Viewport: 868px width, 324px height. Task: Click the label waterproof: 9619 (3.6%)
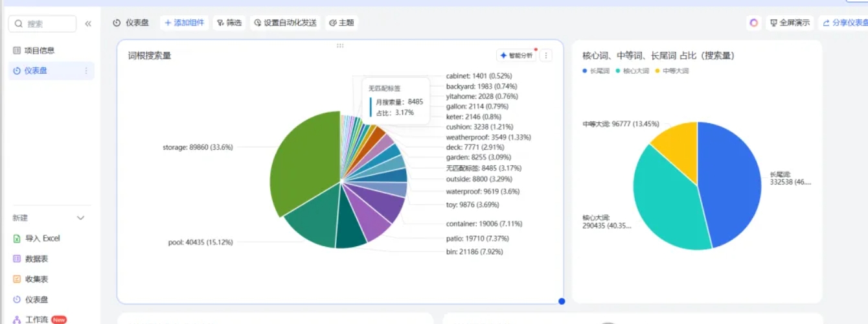coord(483,191)
